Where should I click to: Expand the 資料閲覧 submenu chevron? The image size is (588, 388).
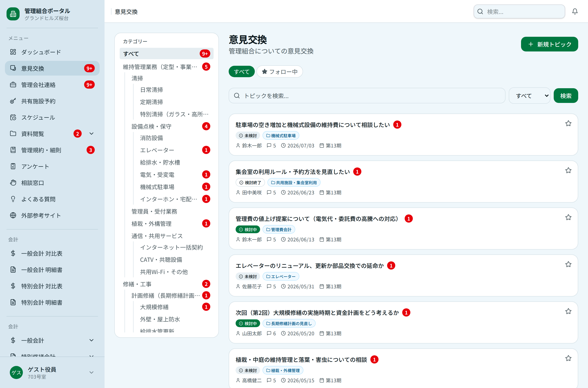(x=91, y=134)
